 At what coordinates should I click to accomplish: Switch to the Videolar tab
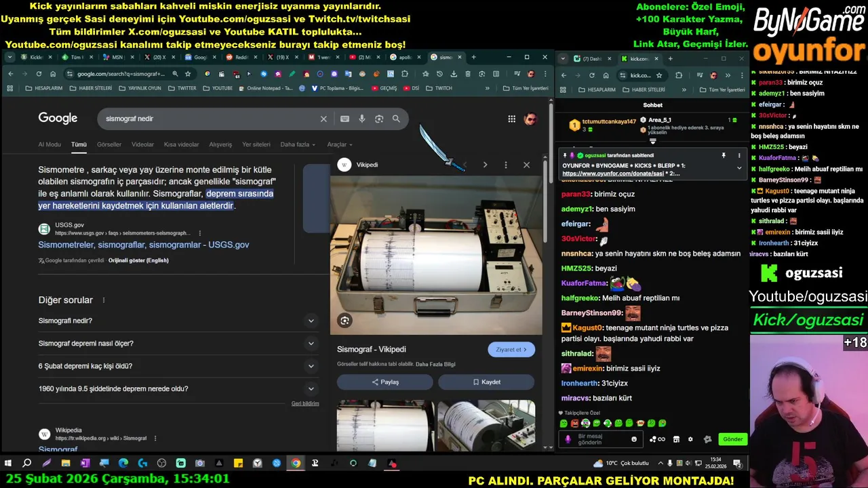click(142, 144)
